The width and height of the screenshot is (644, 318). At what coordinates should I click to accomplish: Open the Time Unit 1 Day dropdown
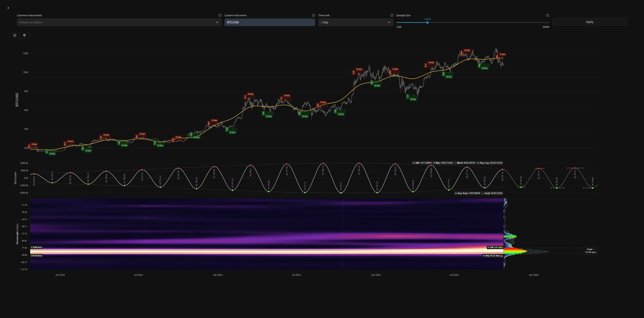click(x=356, y=22)
